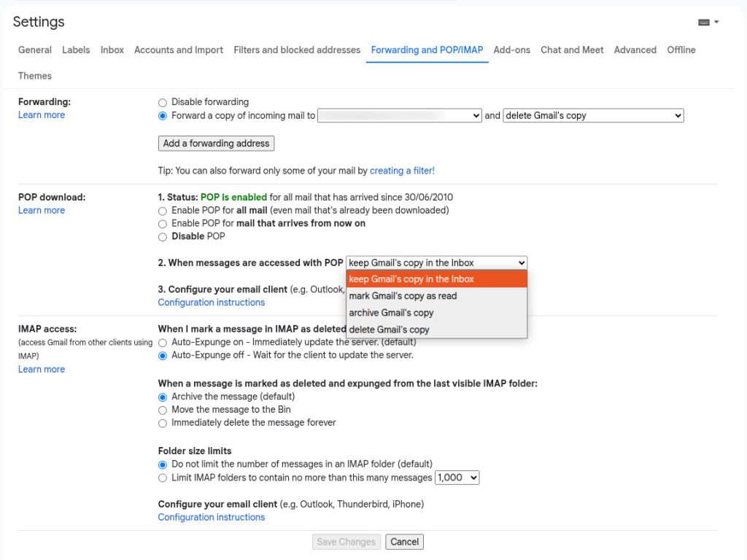Switch to the 'Chat and Meet' tab
This screenshot has height=560, width=747.
click(x=572, y=50)
